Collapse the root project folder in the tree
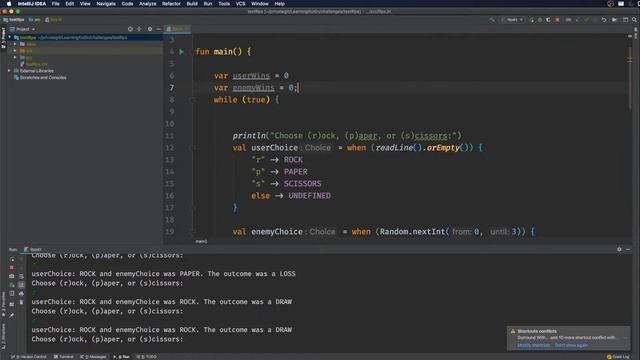 point(10,38)
